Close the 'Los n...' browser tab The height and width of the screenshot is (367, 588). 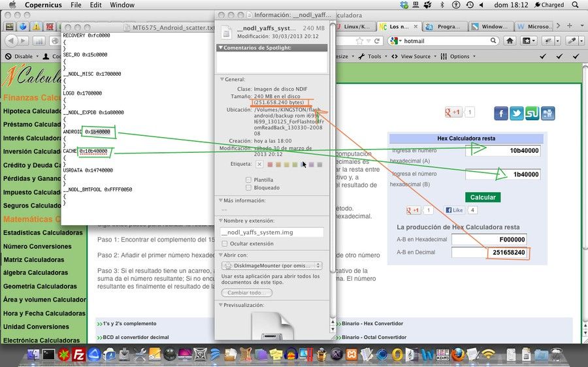coord(416,27)
